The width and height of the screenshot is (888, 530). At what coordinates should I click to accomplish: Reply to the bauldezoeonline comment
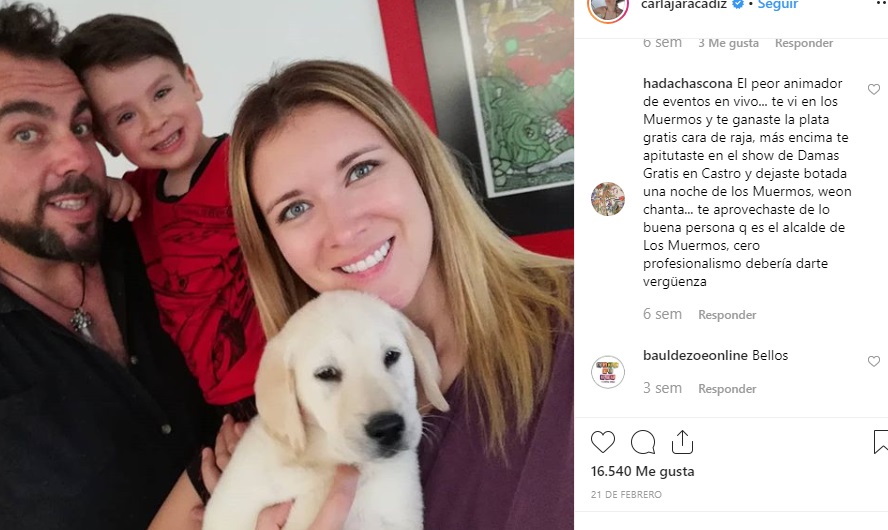tap(727, 389)
